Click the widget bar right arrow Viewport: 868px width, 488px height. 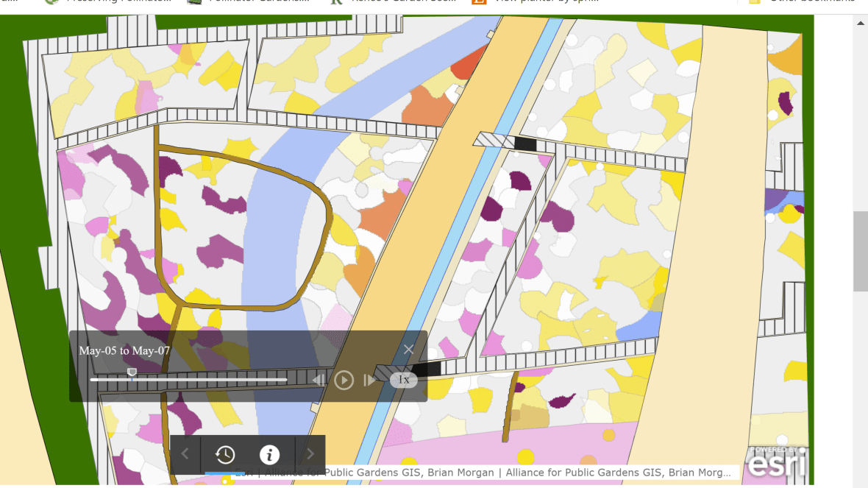pos(310,455)
